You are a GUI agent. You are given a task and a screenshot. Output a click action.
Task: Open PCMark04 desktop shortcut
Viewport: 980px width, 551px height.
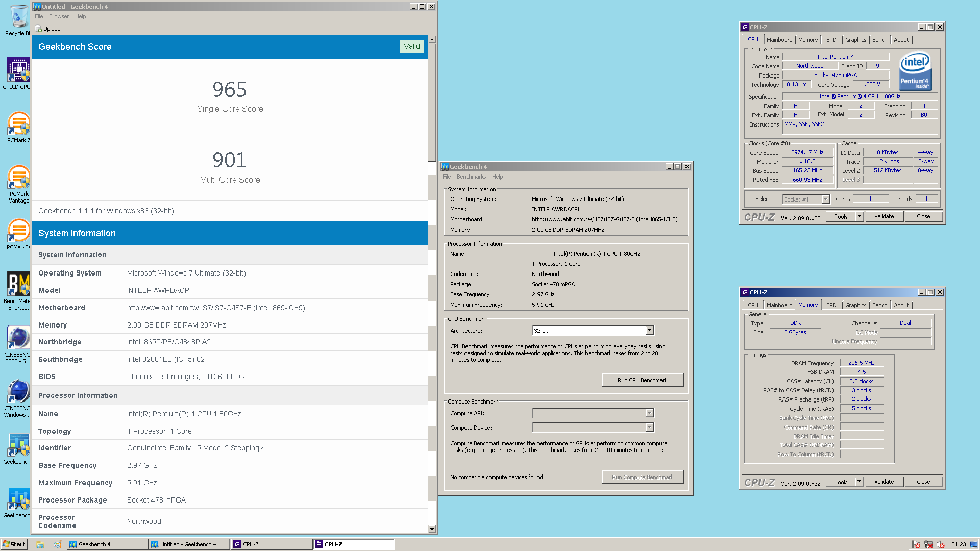(x=18, y=235)
